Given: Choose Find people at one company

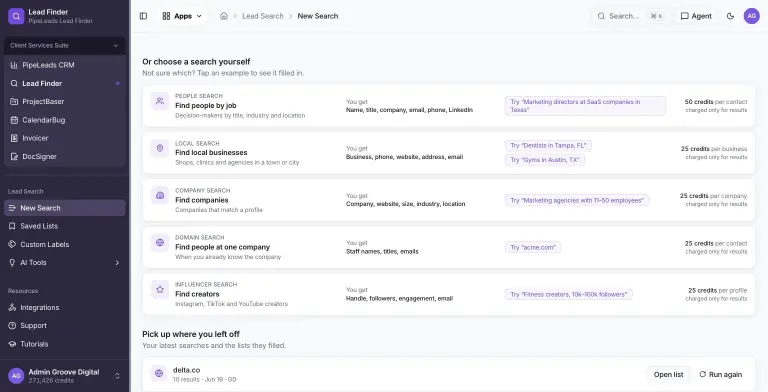Looking at the screenshot, I should [222, 247].
